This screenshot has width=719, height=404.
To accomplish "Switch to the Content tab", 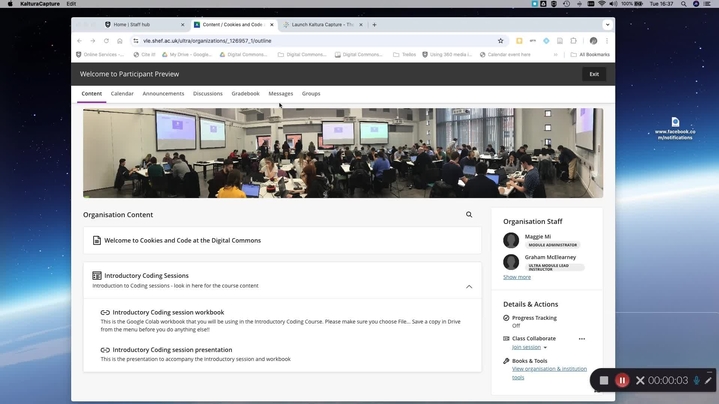I will coord(92,94).
